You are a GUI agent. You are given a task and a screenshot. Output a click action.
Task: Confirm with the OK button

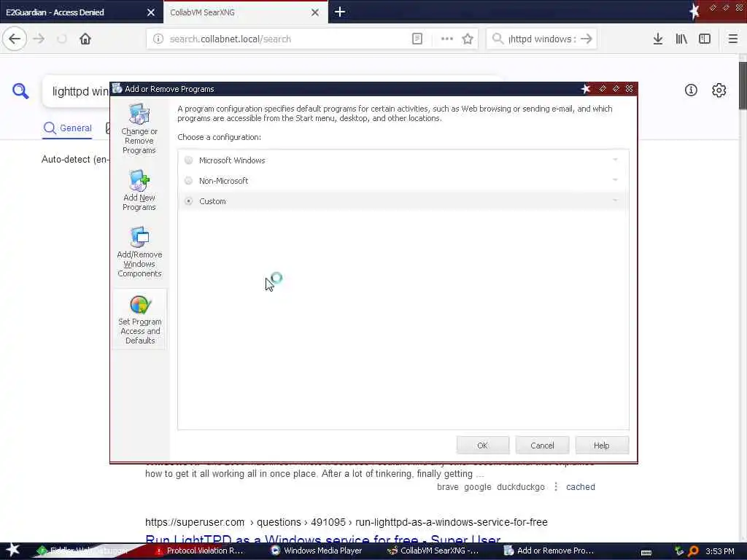pyautogui.click(x=483, y=446)
